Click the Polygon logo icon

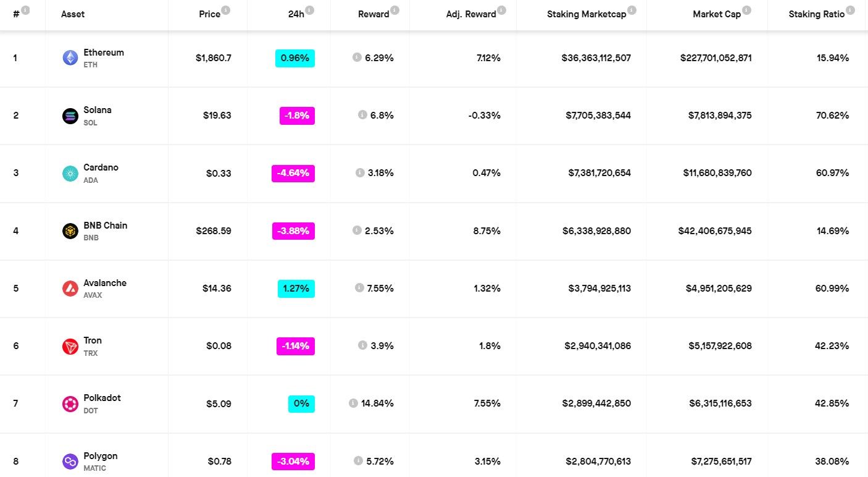[70, 462]
